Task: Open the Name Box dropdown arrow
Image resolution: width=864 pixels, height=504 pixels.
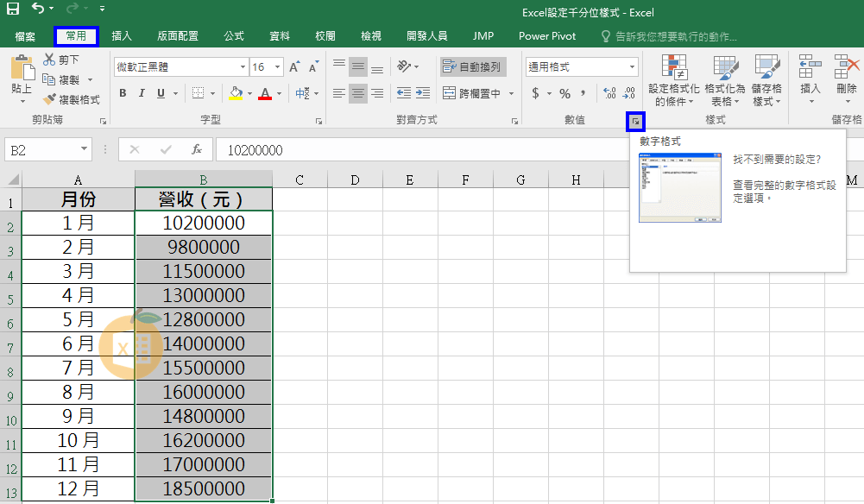Action: 84,149
